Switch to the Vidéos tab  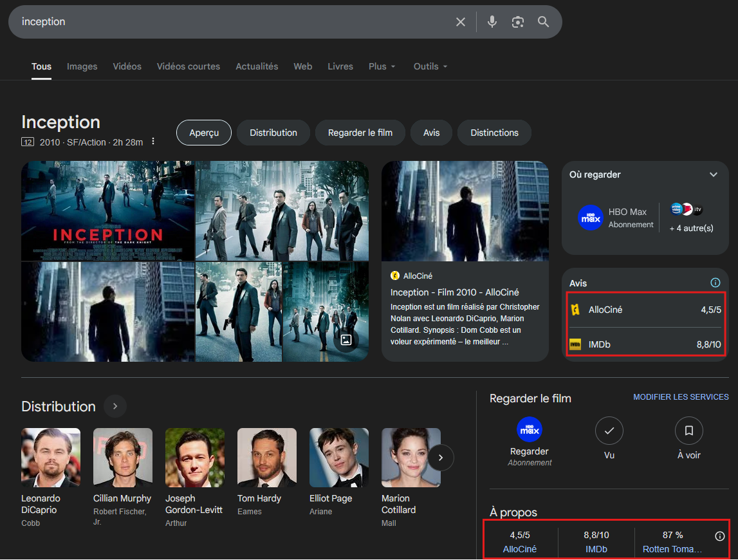coord(127,66)
